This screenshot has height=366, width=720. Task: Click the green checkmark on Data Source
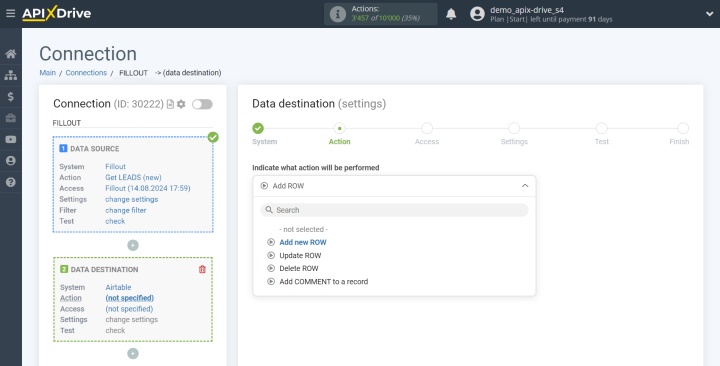tap(213, 137)
